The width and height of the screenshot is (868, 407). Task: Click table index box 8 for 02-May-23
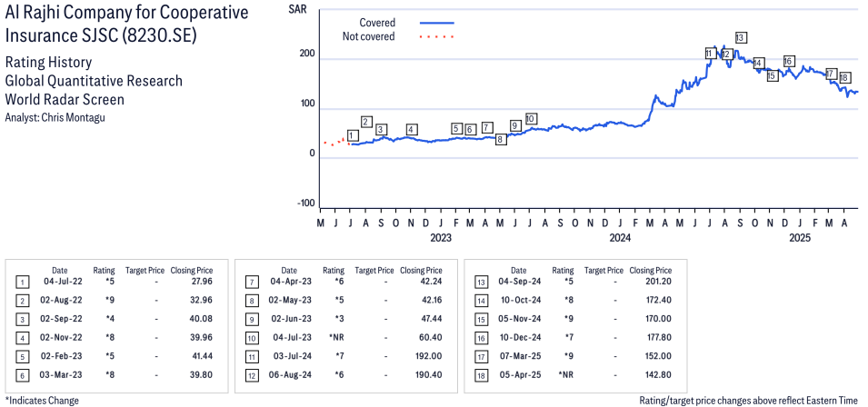click(251, 302)
